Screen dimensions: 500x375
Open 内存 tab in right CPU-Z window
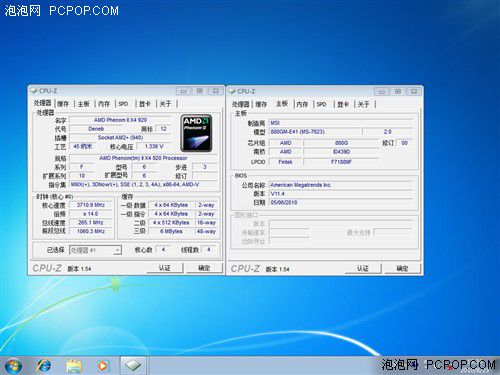pyautogui.click(x=302, y=104)
